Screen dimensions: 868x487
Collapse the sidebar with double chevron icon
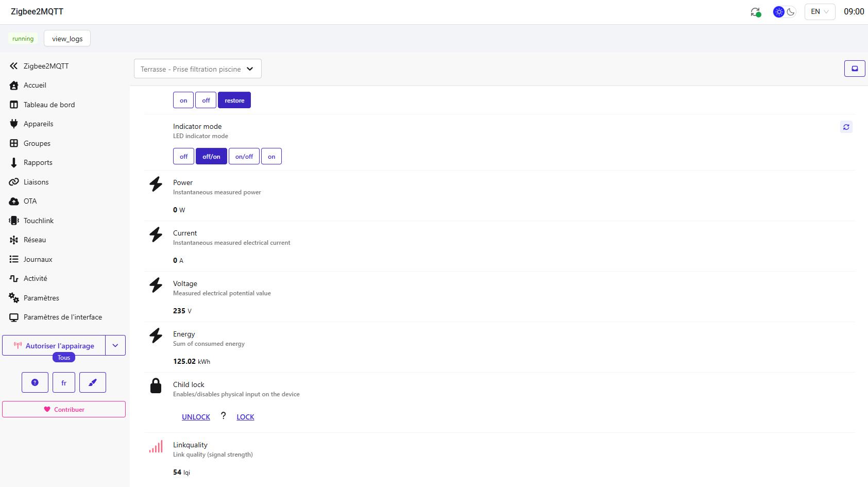click(x=14, y=66)
